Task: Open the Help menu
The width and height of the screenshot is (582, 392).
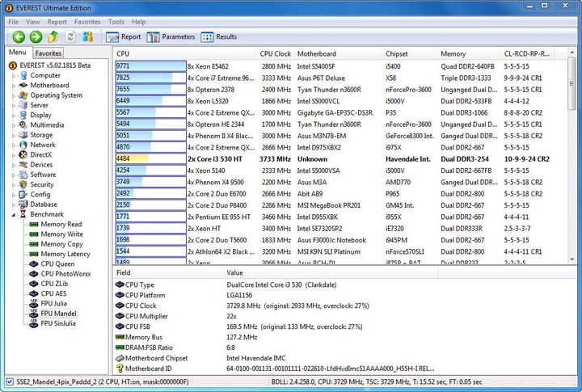Action: pos(139,22)
